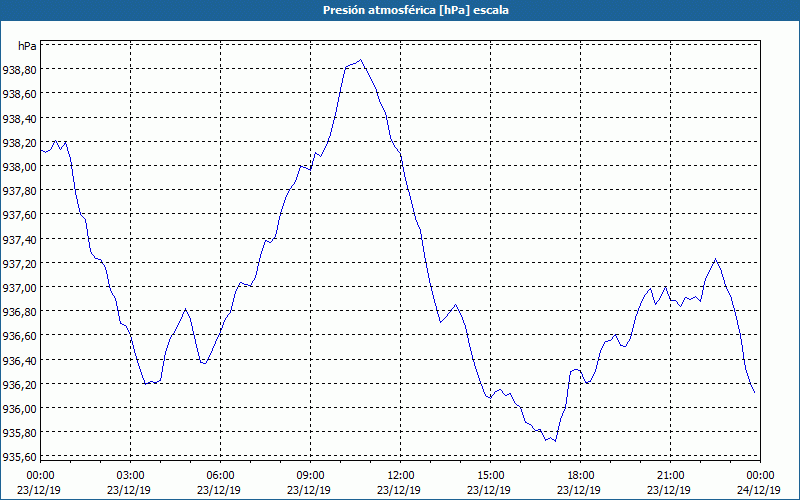
Task: Click the 936,40 y-axis label
Action: [x=19, y=361]
